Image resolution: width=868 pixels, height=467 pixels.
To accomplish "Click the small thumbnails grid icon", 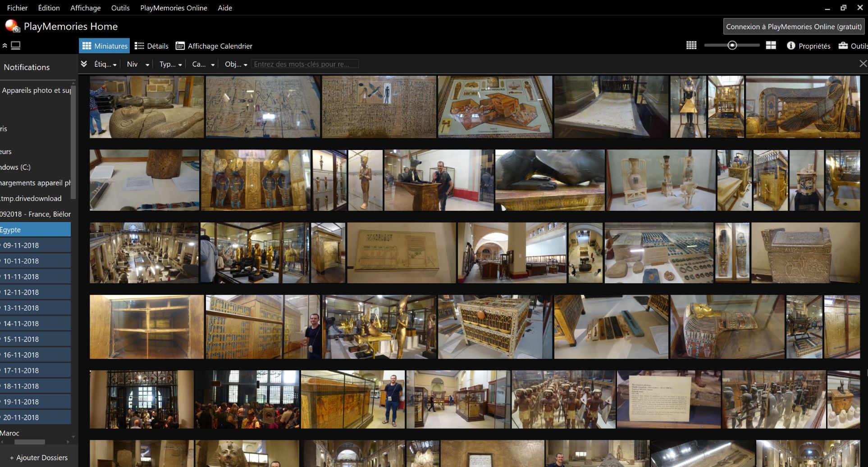I will 691,45.
